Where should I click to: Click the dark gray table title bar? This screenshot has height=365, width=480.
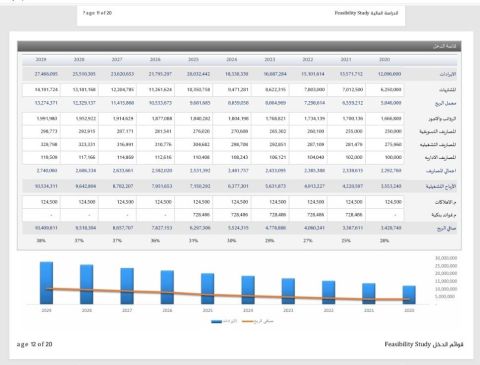(x=239, y=46)
